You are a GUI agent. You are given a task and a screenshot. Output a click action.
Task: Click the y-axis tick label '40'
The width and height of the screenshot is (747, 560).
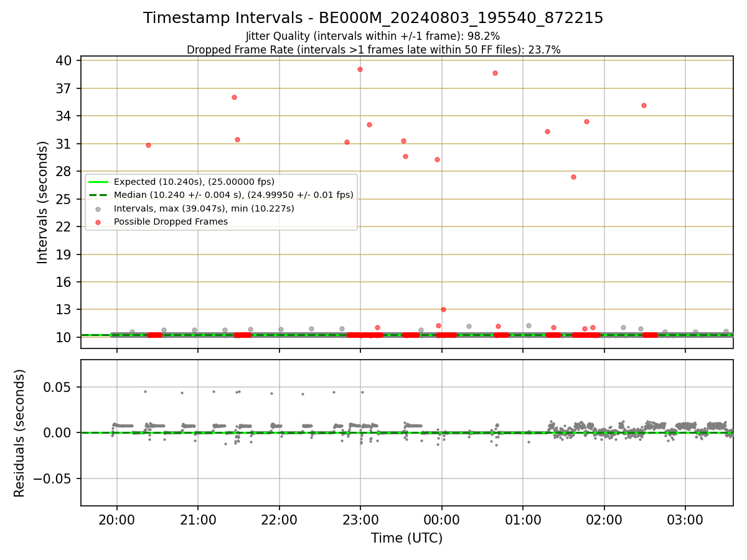point(64,61)
